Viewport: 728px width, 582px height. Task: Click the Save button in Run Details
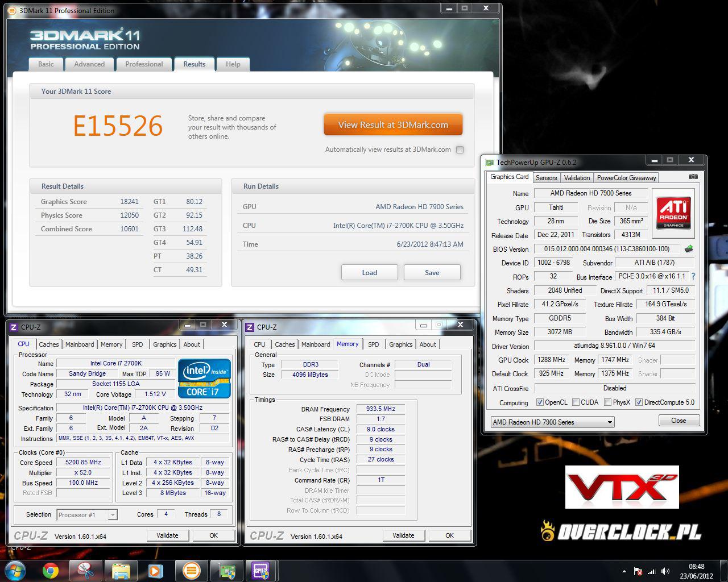click(432, 273)
